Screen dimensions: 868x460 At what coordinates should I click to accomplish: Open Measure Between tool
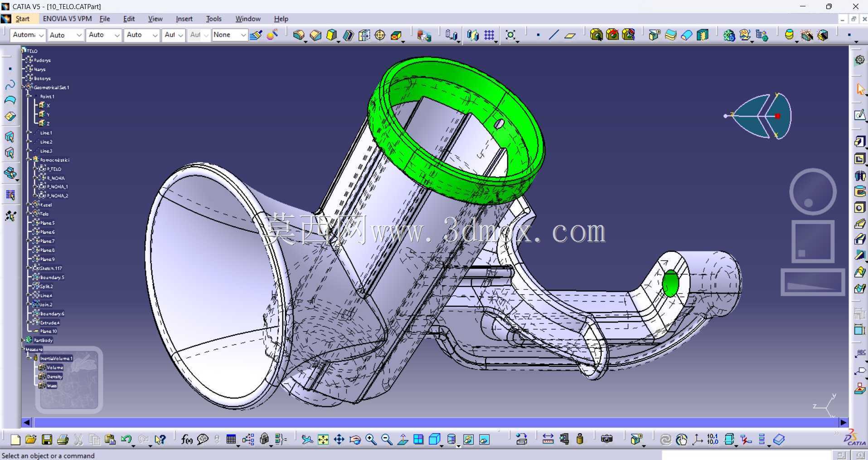coord(548,439)
